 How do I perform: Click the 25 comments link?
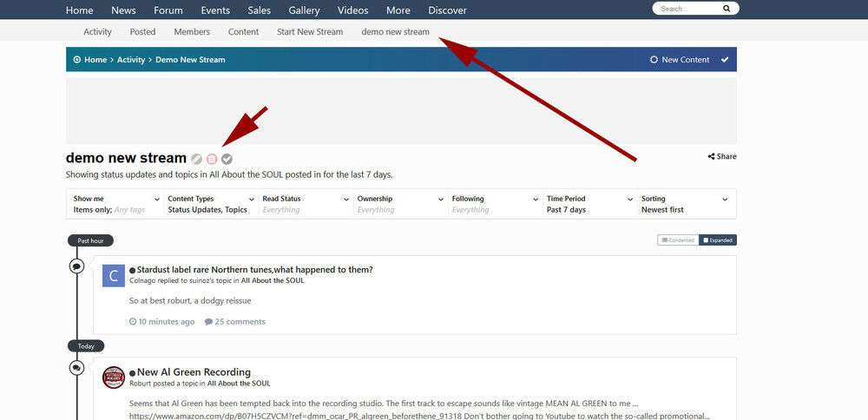click(234, 321)
